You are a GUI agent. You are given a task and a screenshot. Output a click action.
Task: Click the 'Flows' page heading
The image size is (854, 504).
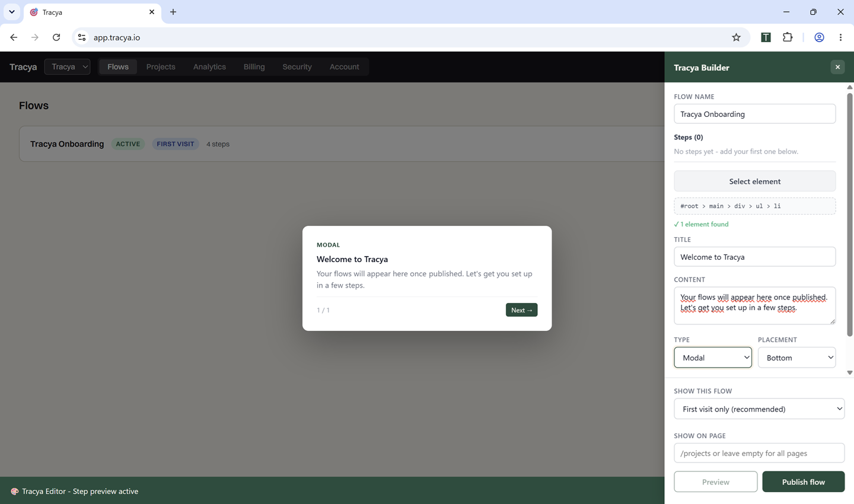(x=34, y=106)
